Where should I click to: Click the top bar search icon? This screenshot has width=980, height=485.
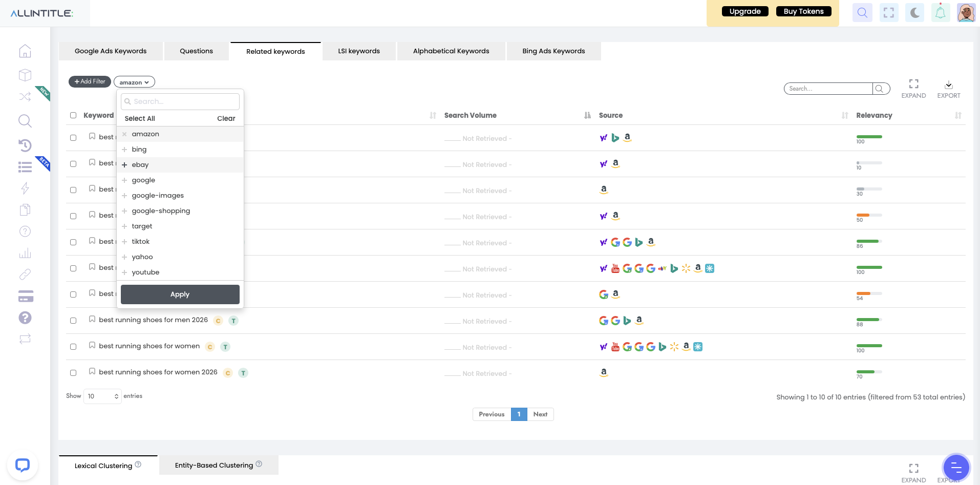point(862,12)
